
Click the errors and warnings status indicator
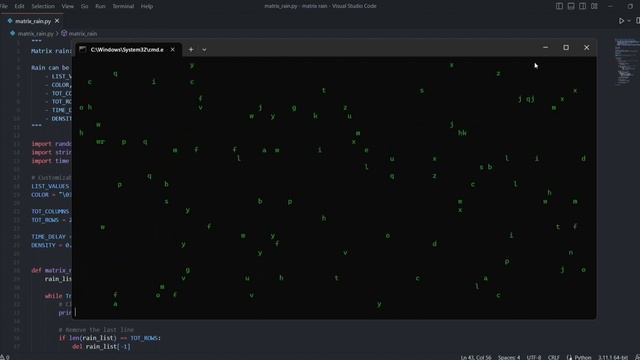(x=4, y=357)
